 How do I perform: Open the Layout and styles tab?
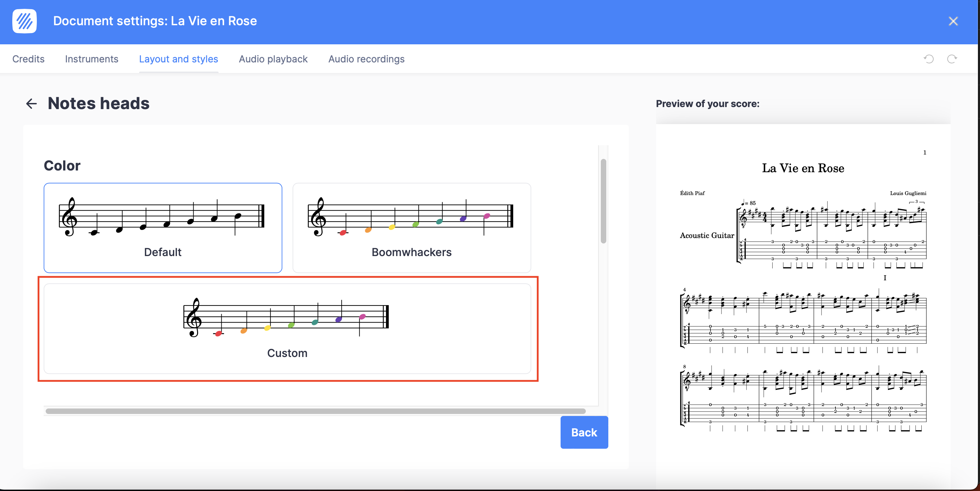[x=178, y=59]
